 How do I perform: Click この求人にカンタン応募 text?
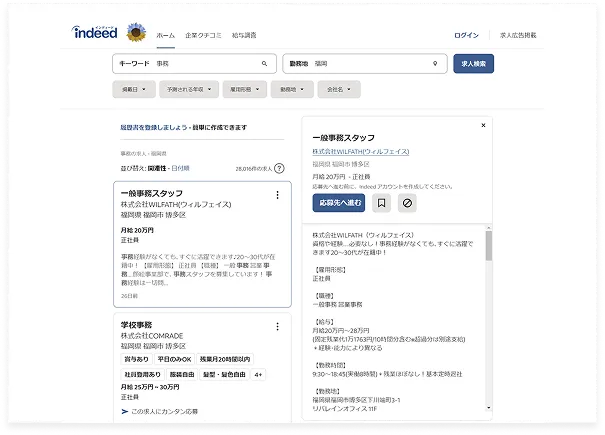point(164,412)
